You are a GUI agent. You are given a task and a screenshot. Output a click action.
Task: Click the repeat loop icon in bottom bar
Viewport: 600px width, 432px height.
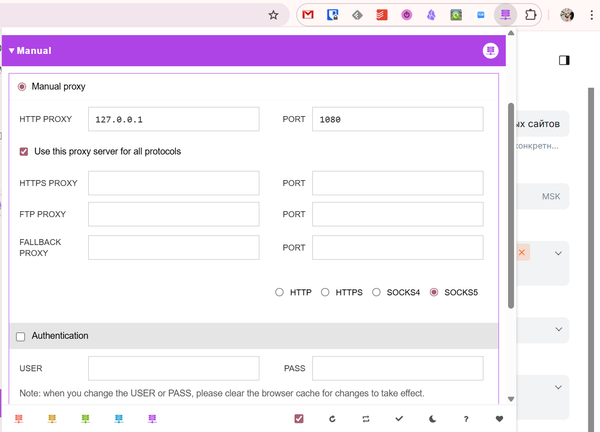[366, 419]
